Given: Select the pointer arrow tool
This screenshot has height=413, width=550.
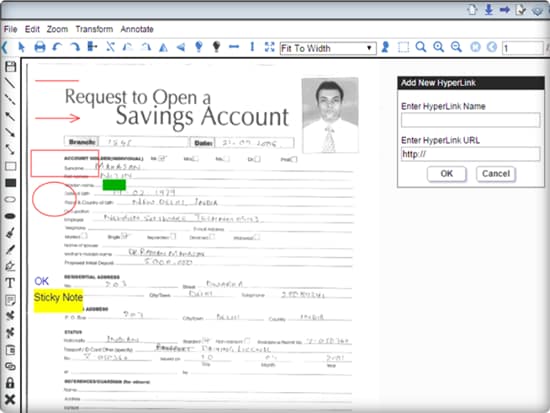Looking at the screenshot, I should [x=22, y=47].
